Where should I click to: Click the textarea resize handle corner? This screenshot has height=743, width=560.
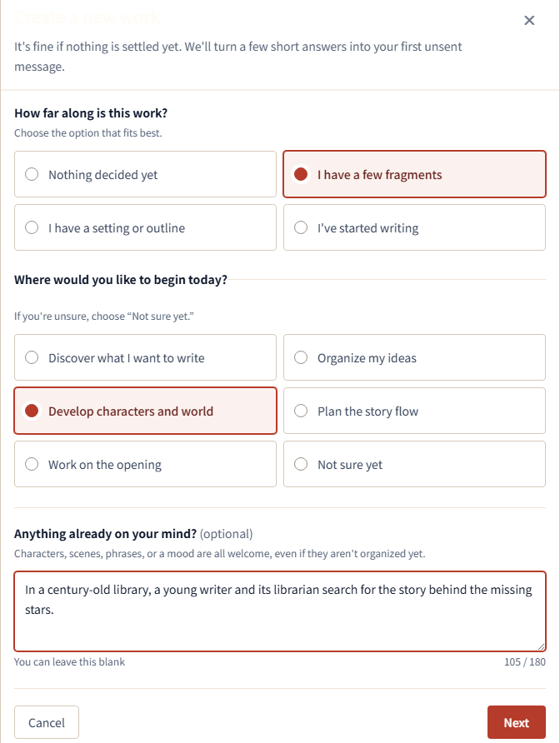[x=542, y=647]
